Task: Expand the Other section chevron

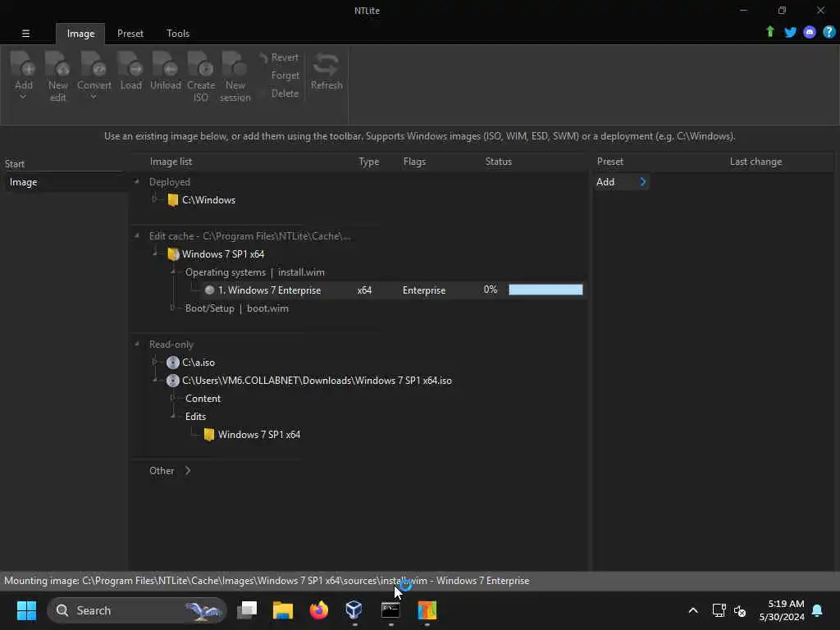Action: (188, 470)
